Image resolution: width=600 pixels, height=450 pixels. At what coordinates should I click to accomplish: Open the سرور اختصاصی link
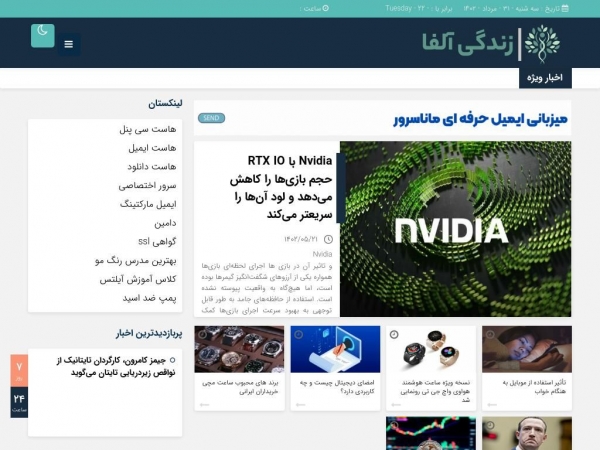(147, 186)
